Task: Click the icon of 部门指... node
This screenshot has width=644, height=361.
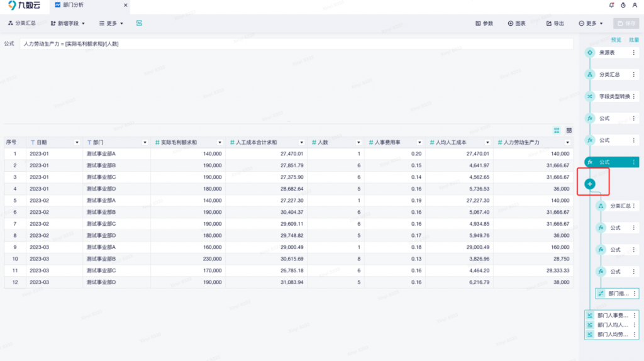Action: click(x=601, y=293)
